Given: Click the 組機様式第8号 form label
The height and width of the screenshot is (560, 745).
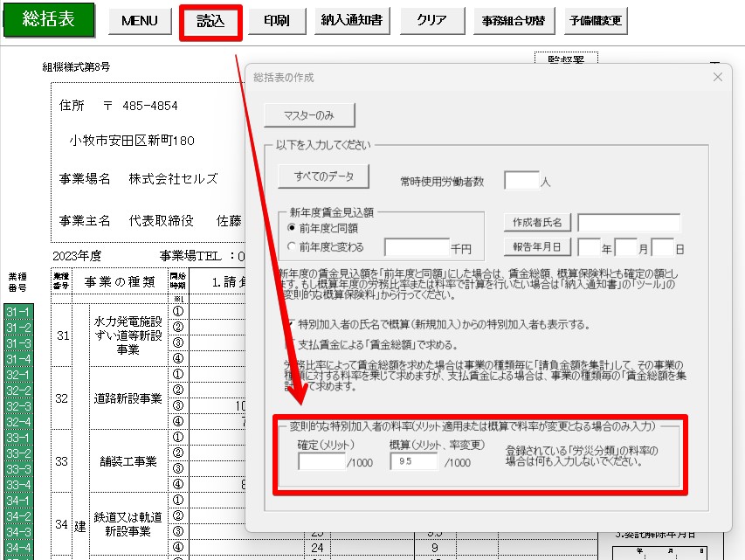Looking at the screenshot, I should click(76, 66).
